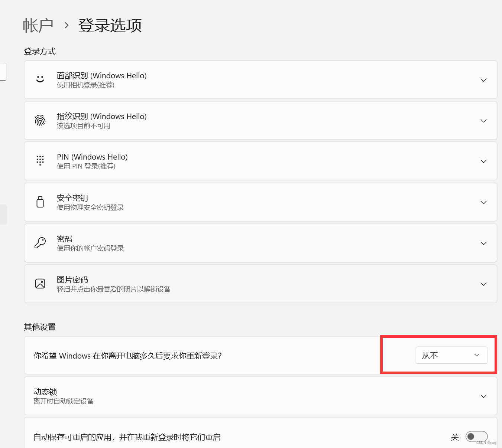Click 使用 PIN 登录(推荐) description
Screen dimensions: 502x448
(x=86, y=166)
